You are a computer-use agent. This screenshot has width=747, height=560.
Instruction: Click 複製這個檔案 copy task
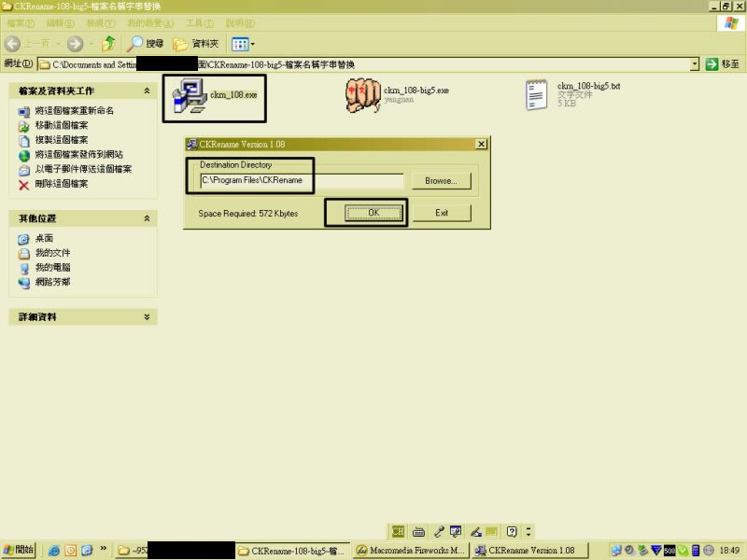(62, 139)
